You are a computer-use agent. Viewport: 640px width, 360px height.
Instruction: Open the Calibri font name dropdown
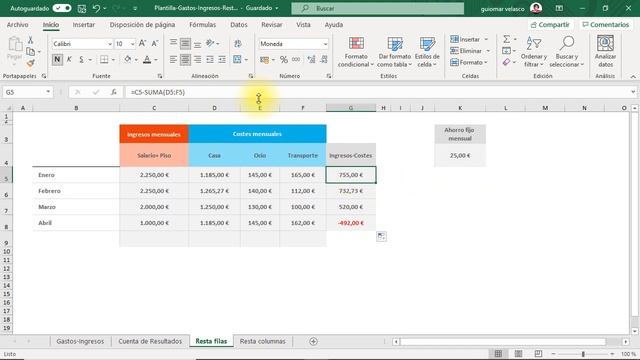(x=110, y=44)
